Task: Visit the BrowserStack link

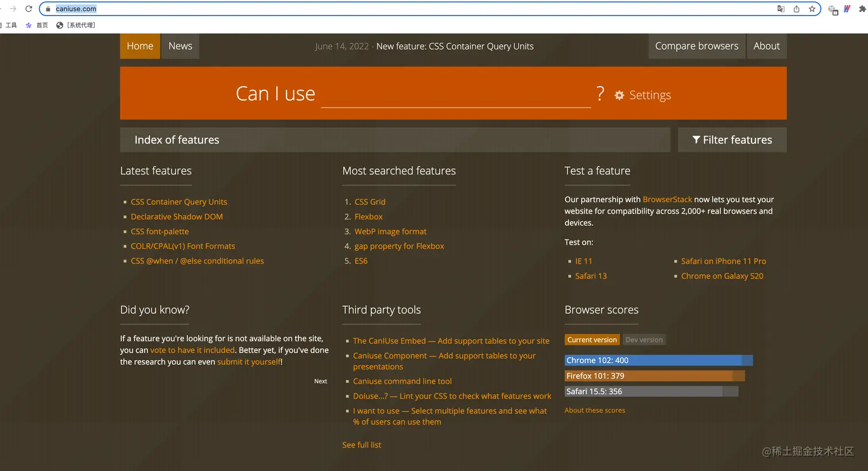Action: pos(668,199)
